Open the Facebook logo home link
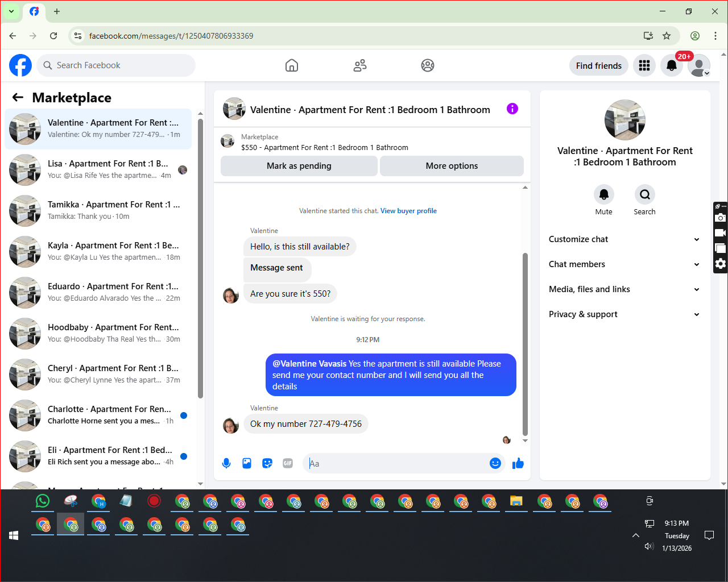The height and width of the screenshot is (582, 728). pyautogui.click(x=20, y=65)
